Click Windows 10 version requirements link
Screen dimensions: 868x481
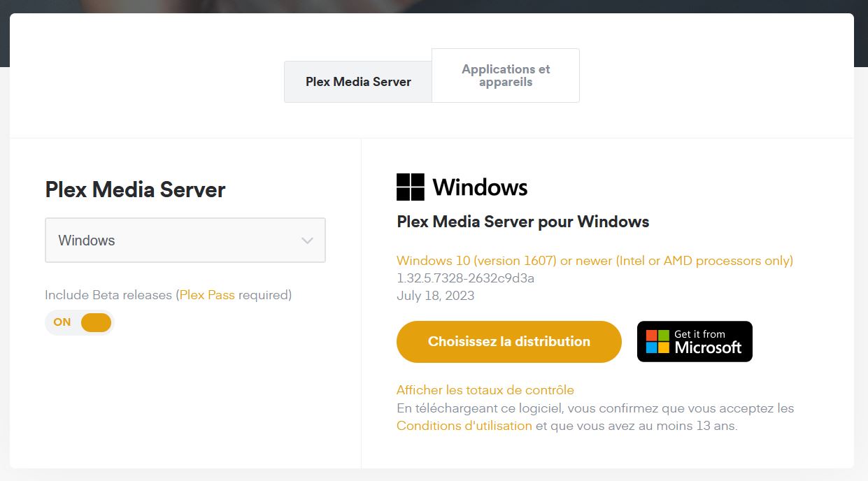pyautogui.click(x=595, y=261)
